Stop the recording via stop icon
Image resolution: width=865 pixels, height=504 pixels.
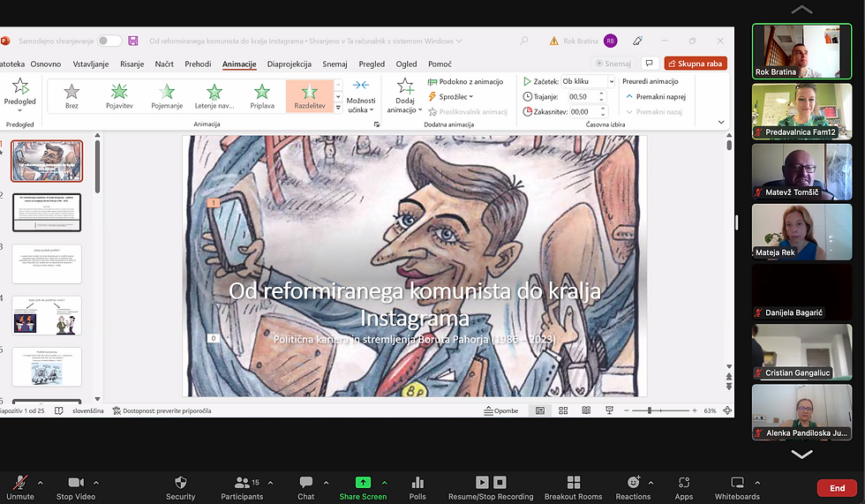click(x=500, y=483)
